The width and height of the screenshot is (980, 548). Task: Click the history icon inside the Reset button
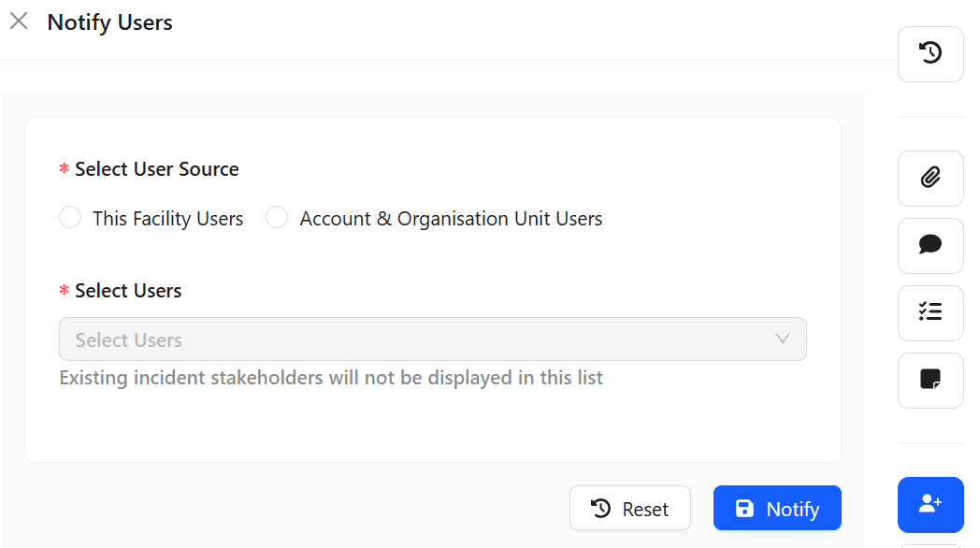[600, 508]
